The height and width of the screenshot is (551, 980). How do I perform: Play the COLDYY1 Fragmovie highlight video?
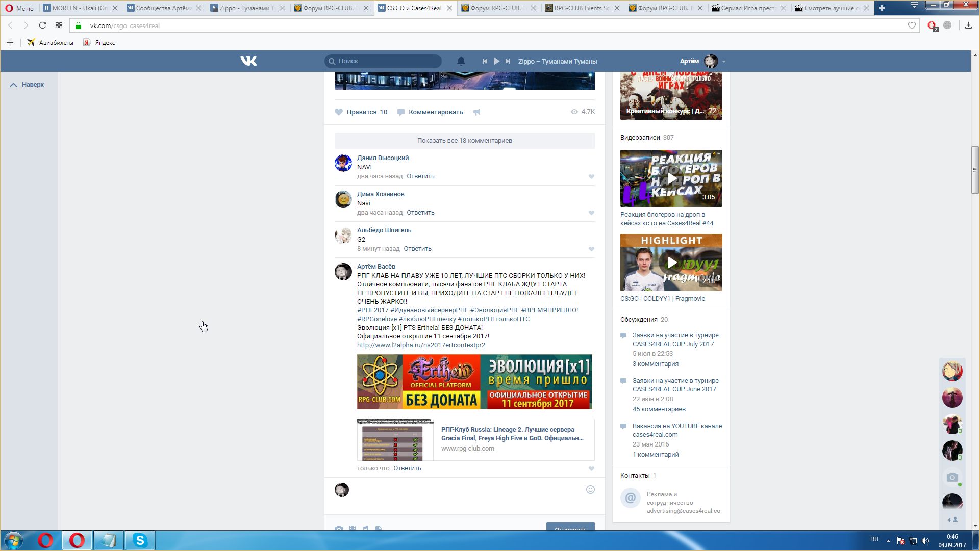point(671,263)
